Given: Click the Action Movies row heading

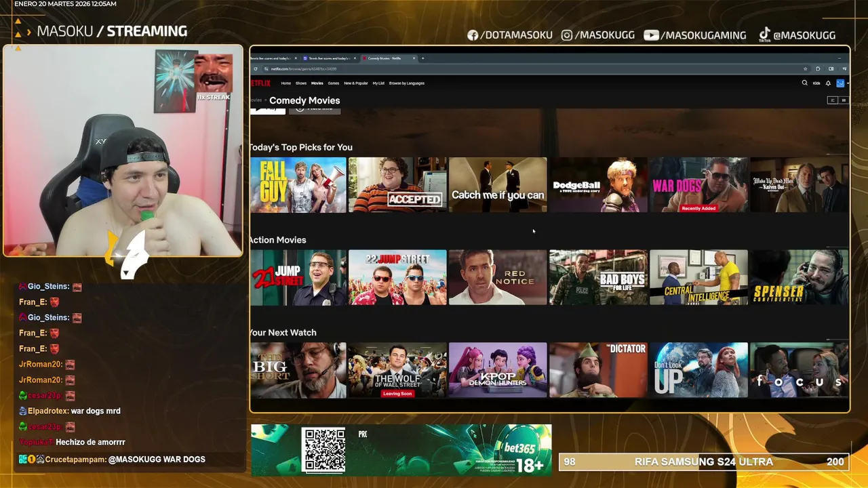Looking at the screenshot, I should [277, 240].
